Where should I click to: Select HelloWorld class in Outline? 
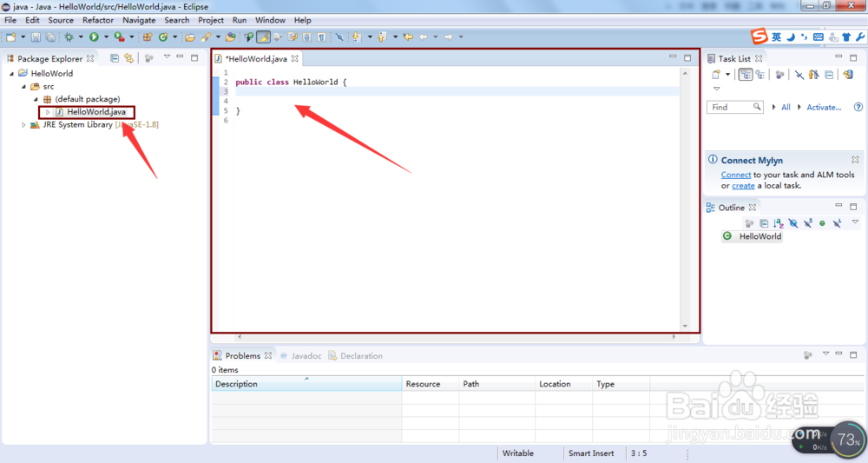coord(753,236)
